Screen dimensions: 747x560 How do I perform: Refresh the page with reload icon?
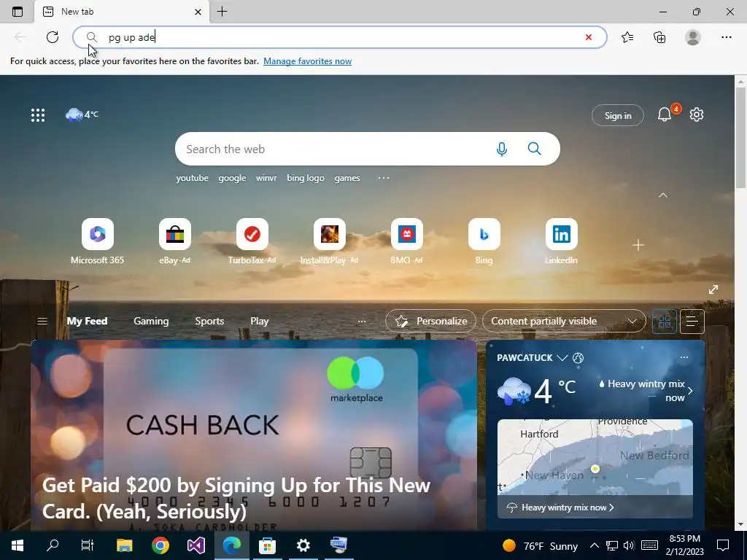[x=53, y=37]
